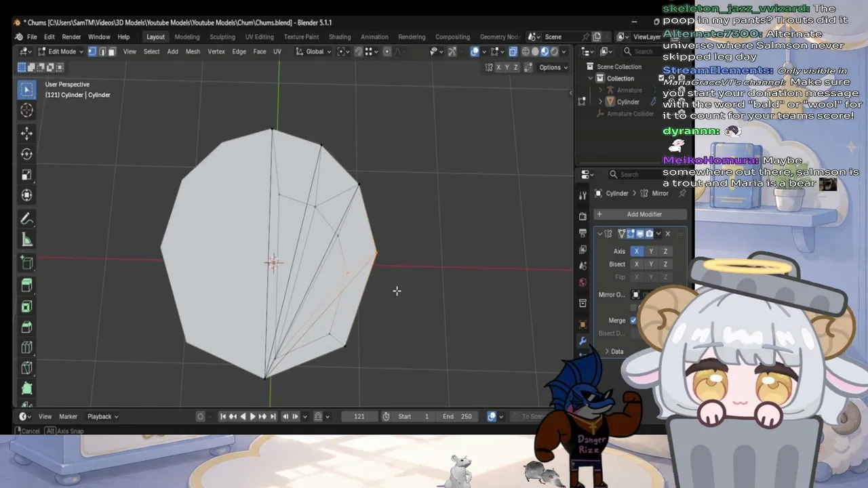Click the Start frame field

tap(414, 416)
